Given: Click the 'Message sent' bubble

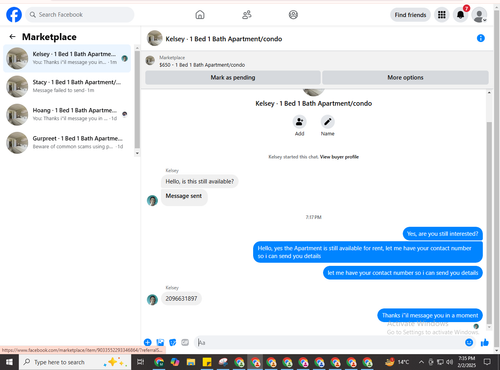Looking at the screenshot, I should coord(184,197).
